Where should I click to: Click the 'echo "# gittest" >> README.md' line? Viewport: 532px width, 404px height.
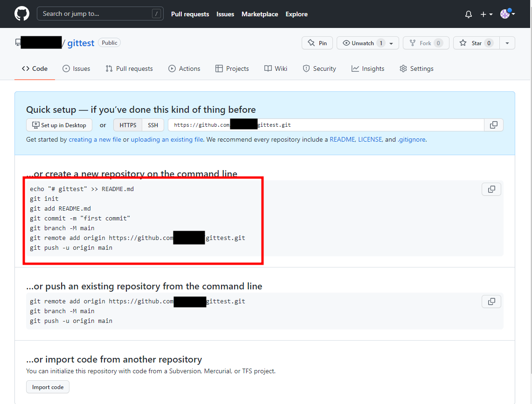point(82,189)
